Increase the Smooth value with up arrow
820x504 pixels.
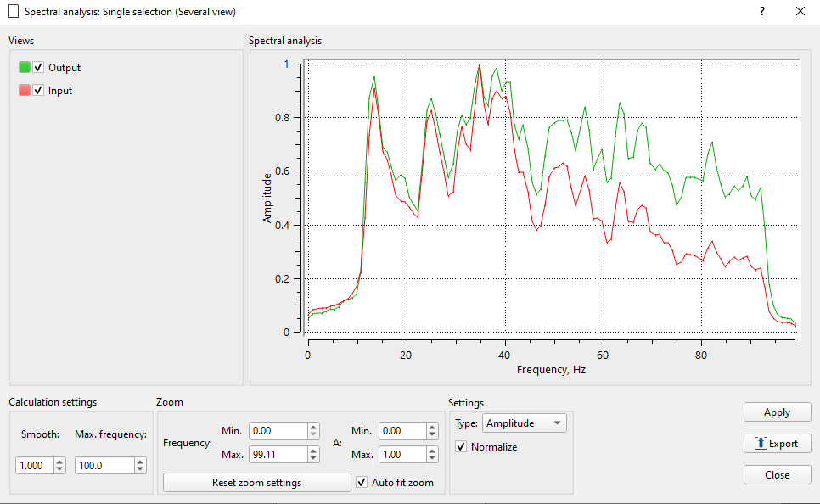pos(59,462)
